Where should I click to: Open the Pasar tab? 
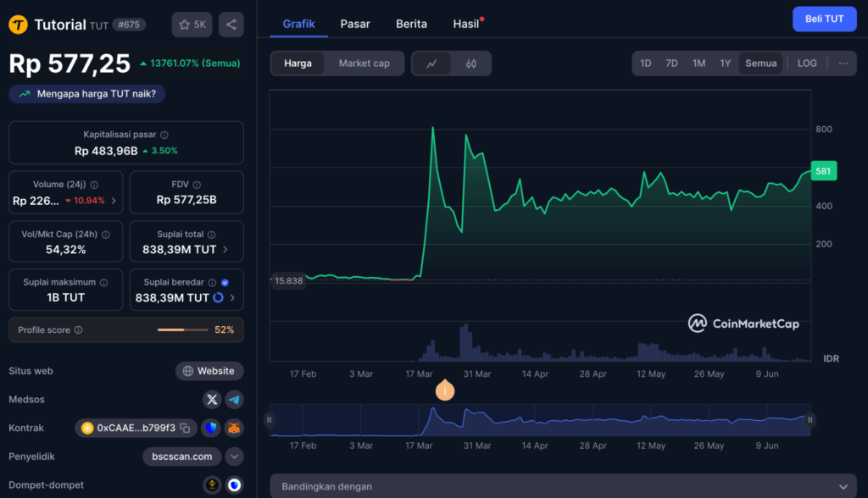(x=355, y=24)
